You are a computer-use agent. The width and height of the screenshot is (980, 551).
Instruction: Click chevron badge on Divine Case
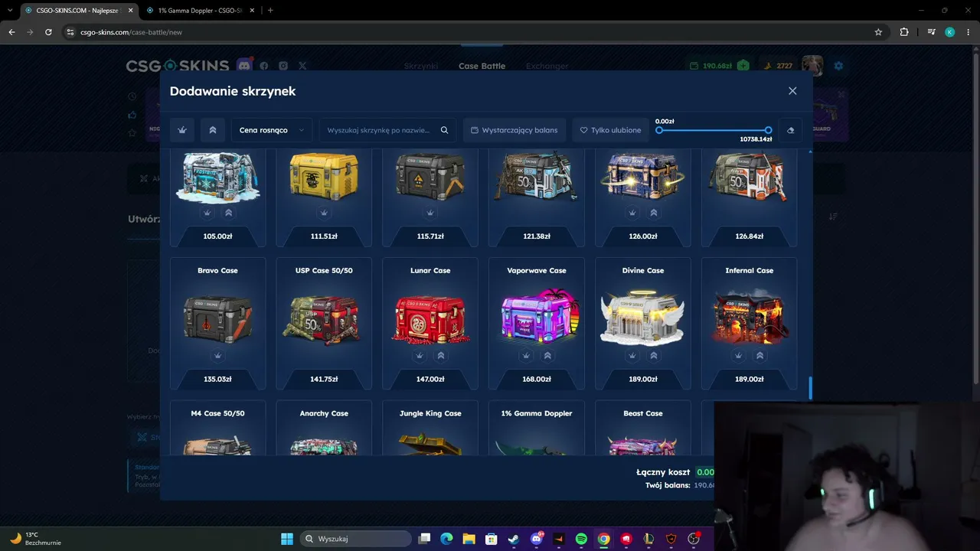pos(654,356)
